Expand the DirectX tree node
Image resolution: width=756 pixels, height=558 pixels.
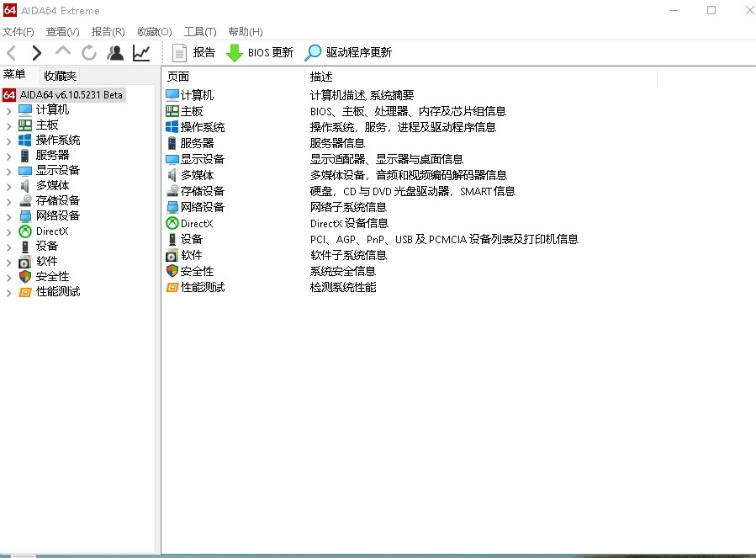tap(8, 231)
